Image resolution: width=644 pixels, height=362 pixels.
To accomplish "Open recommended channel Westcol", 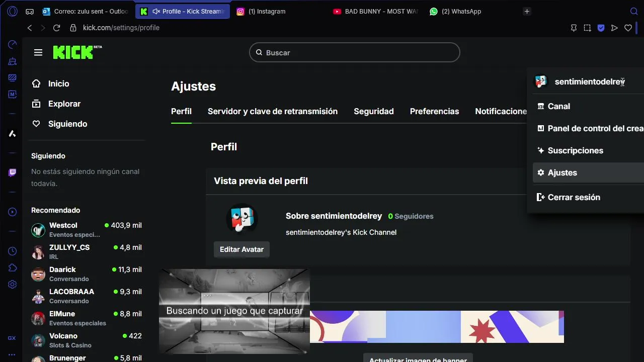I will pyautogui.click(x=87, y=230).
